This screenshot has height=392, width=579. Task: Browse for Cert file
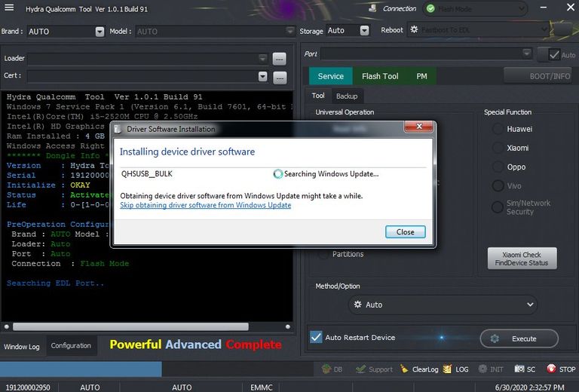(280, 78)
